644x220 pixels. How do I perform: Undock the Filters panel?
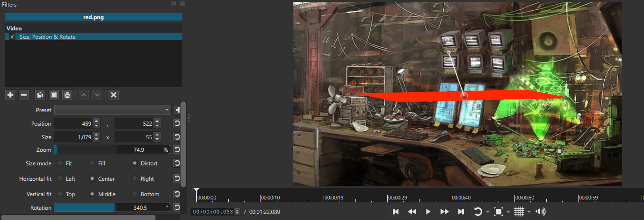173,4
